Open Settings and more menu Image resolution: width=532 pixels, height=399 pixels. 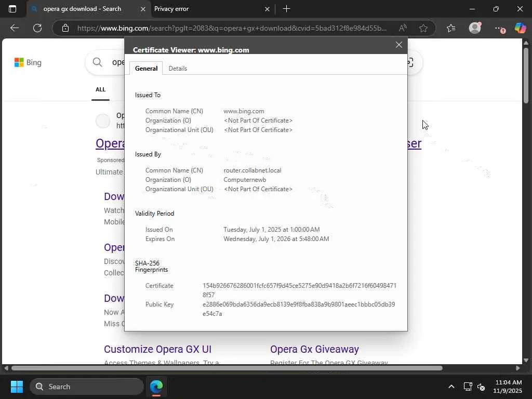pos(499,28)
